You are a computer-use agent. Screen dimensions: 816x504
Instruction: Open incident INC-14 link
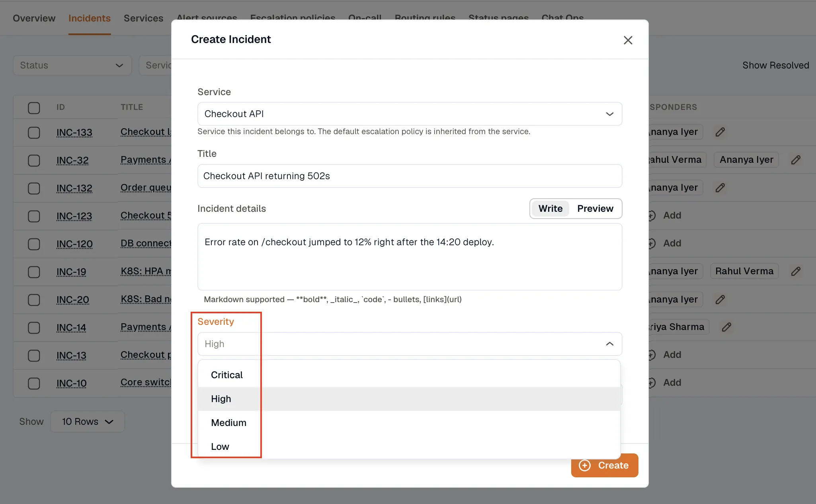coord(71,328)
